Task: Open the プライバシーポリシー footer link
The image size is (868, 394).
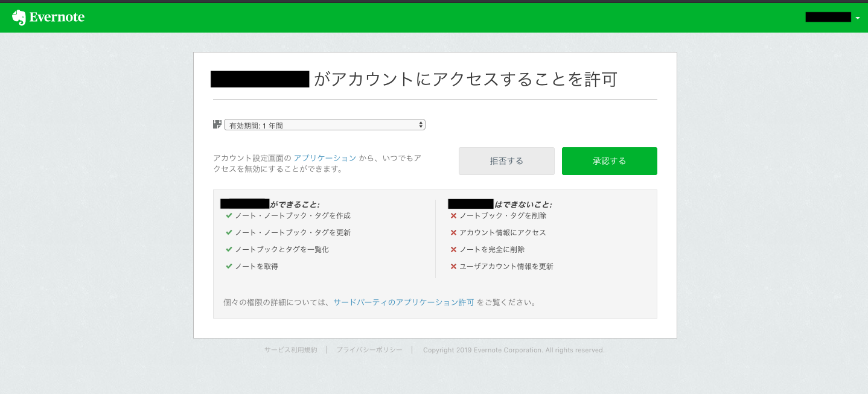Action: click(369, 350)
